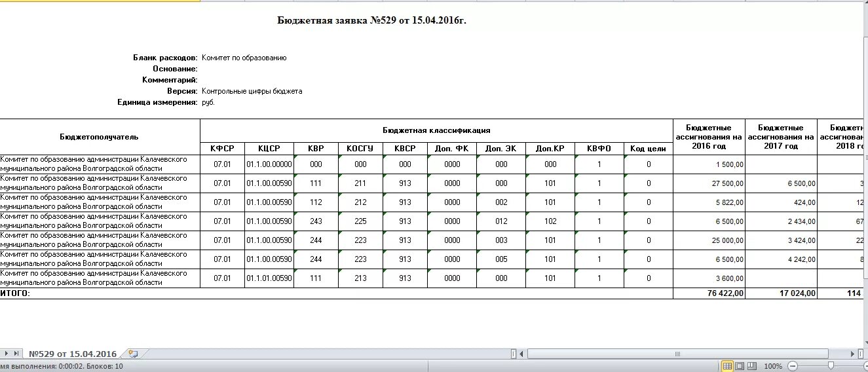
Task: Click the 'Код цели' column header
Action: (x=649, y=149)
